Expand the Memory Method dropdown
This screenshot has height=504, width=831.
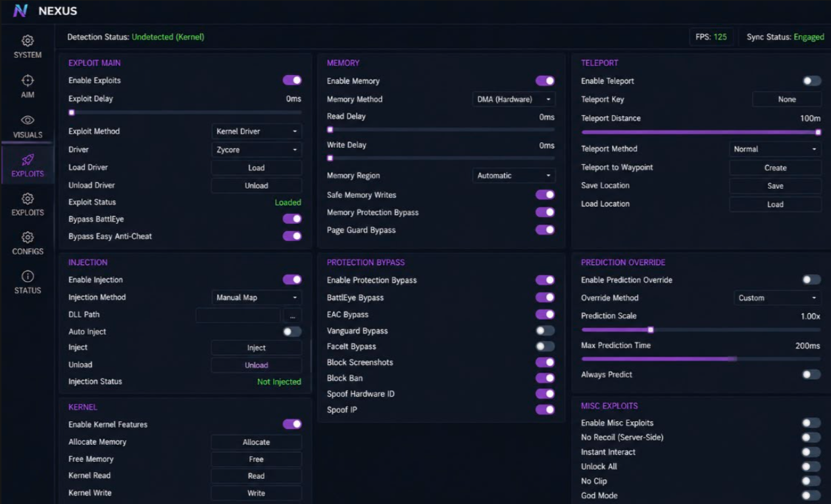click(x=514, y=99)
